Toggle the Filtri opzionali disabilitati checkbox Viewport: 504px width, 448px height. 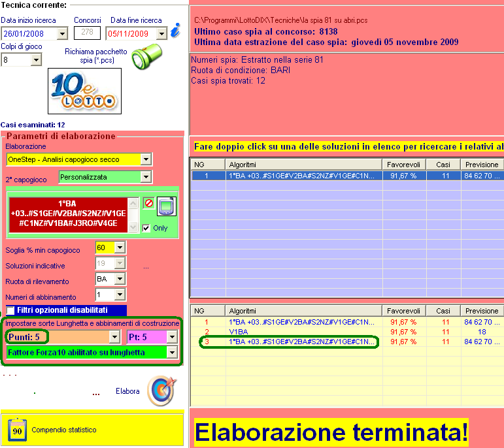tap(10, 310)
